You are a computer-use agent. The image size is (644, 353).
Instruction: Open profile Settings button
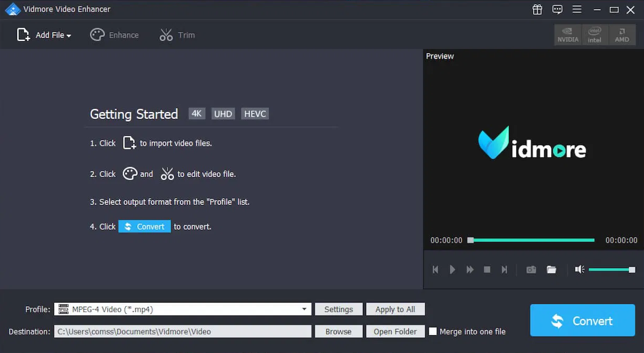339,309
